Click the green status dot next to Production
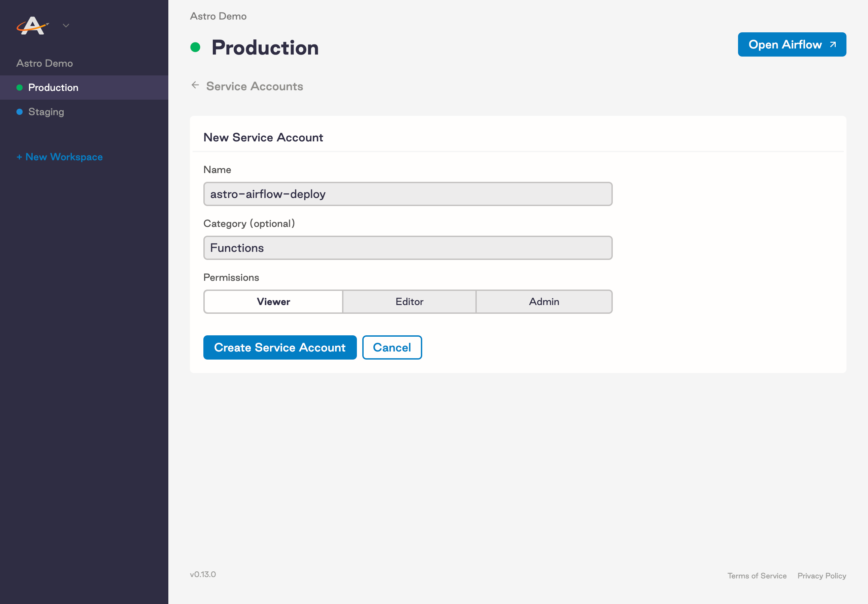 [20, 87]
